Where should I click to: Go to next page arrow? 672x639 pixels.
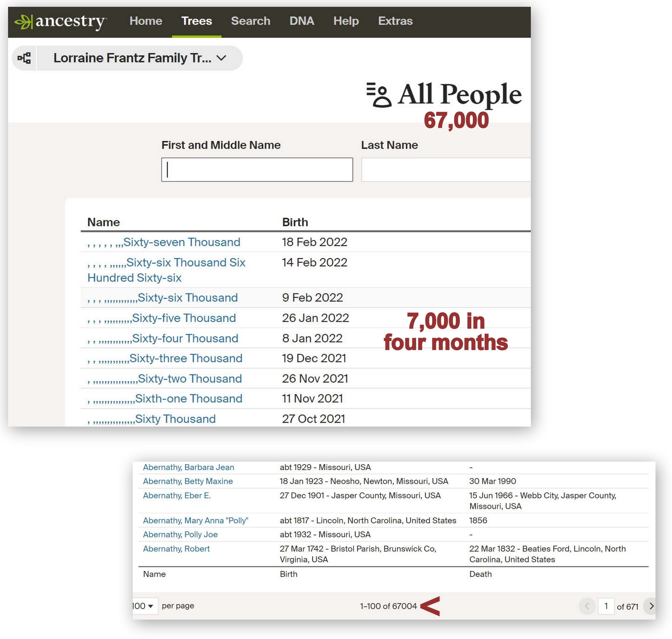[651, 606]
